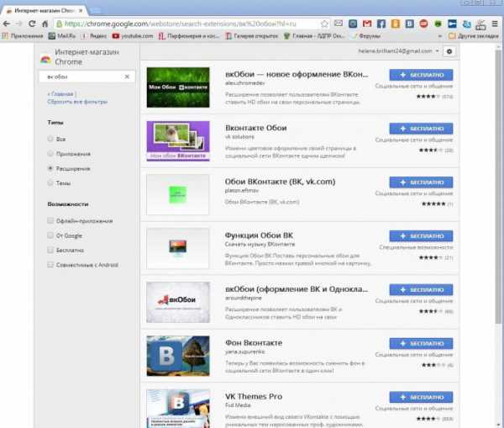Open a new browser tab

(x=96, y=11)
